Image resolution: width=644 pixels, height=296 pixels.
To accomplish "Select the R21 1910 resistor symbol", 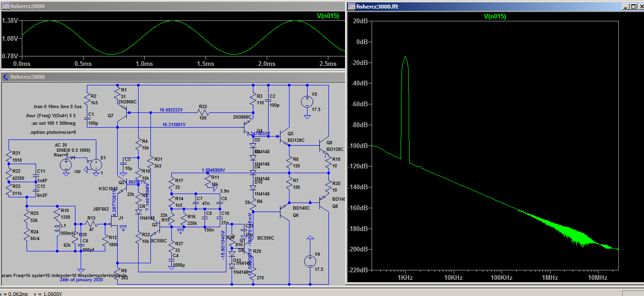I will pyautogui.click(x=9, y=156).
